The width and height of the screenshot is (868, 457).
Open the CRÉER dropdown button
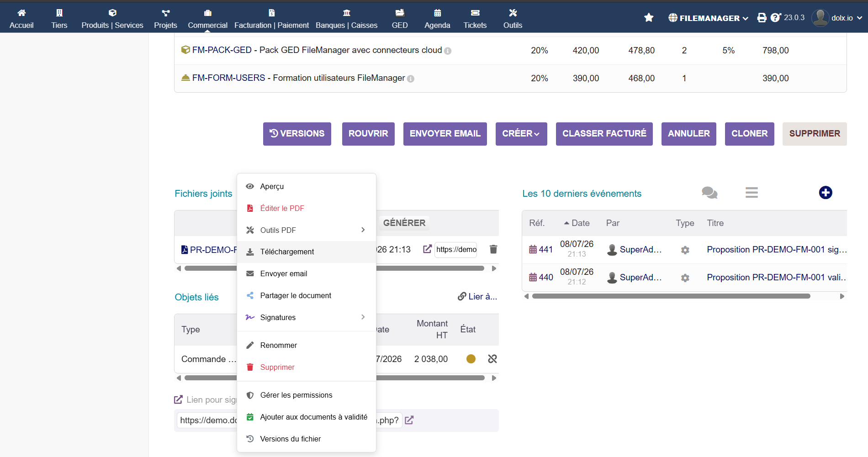tap(521, 134)
